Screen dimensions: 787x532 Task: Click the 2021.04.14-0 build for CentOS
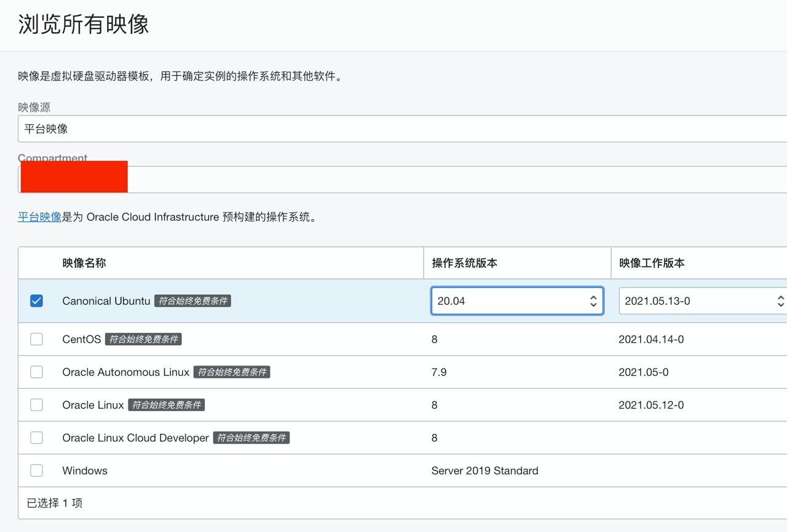pos(651,339)
